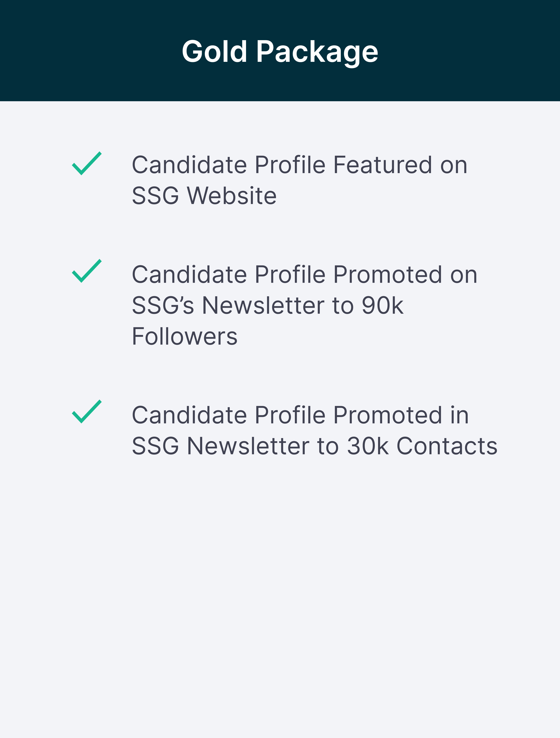The height and width of the screenshot is (738, 560).
Task: Click the dark header banner background
Action: [280, 51]
